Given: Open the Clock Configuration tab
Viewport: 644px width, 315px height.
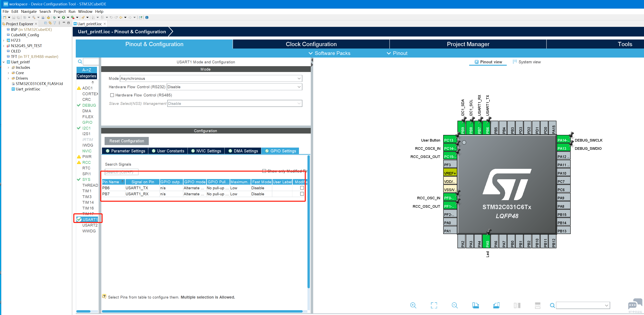Looking at the screenshot, I should (311, 44).
